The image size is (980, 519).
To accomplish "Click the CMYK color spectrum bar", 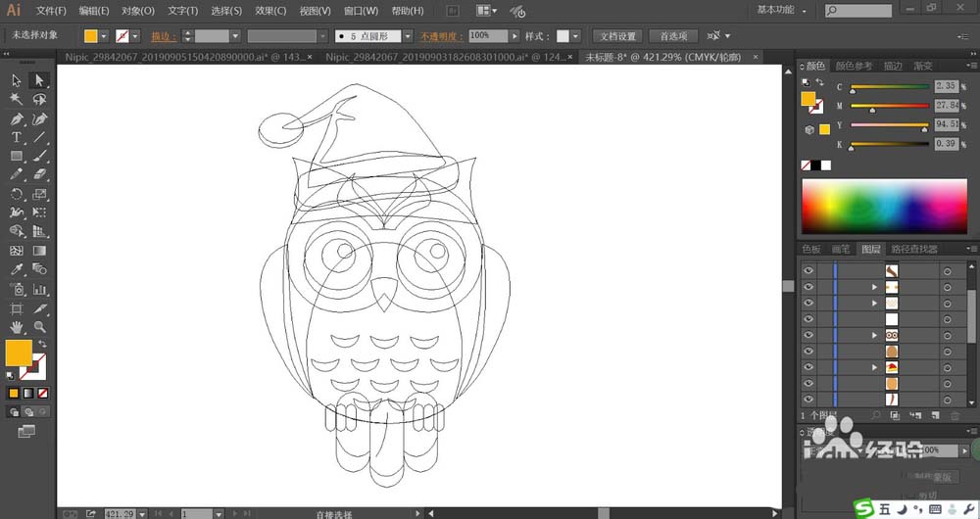I will click(x=884, y=207).
